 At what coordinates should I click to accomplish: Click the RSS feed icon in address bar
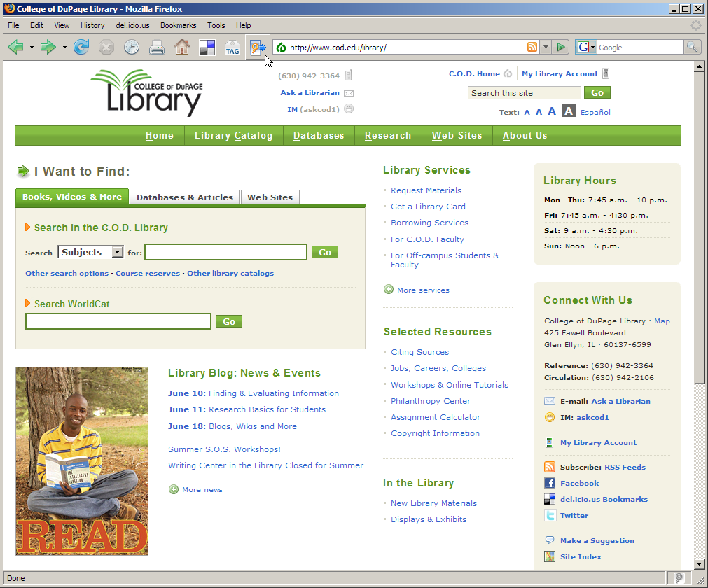pos(532,48)
